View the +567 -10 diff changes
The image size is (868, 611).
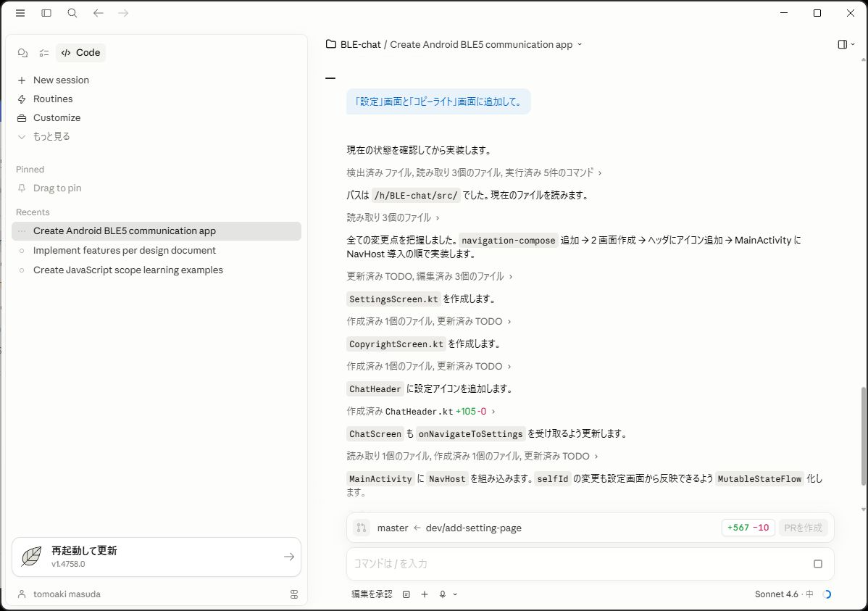point(746,528)
